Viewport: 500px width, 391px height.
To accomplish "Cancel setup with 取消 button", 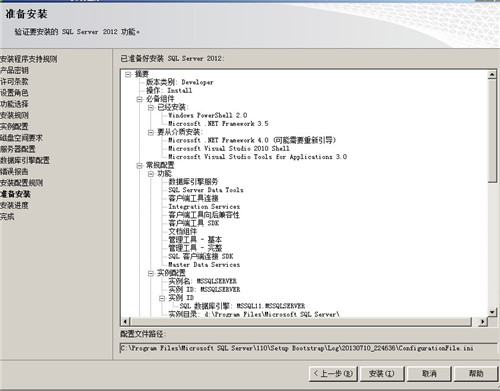I will pyautogui.click(x=429, y=374).
